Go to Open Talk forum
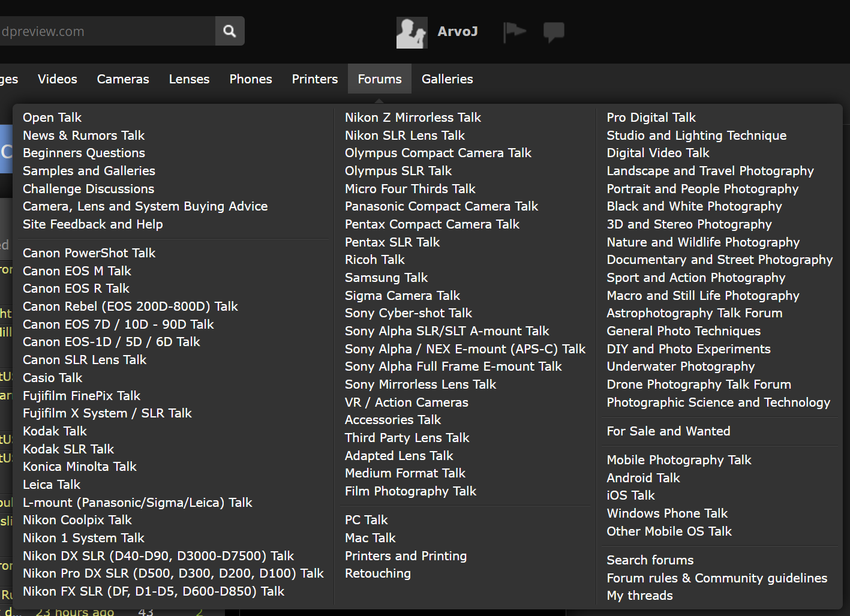Screen dimensions: 850x616 click(52, 118)
